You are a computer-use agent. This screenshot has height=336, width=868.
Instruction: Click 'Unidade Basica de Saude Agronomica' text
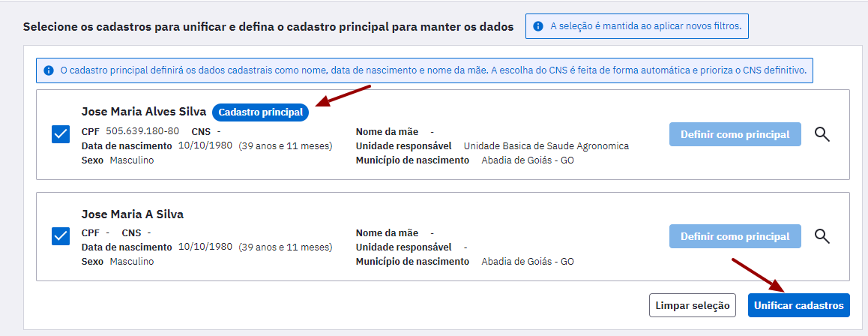point(546,146)
